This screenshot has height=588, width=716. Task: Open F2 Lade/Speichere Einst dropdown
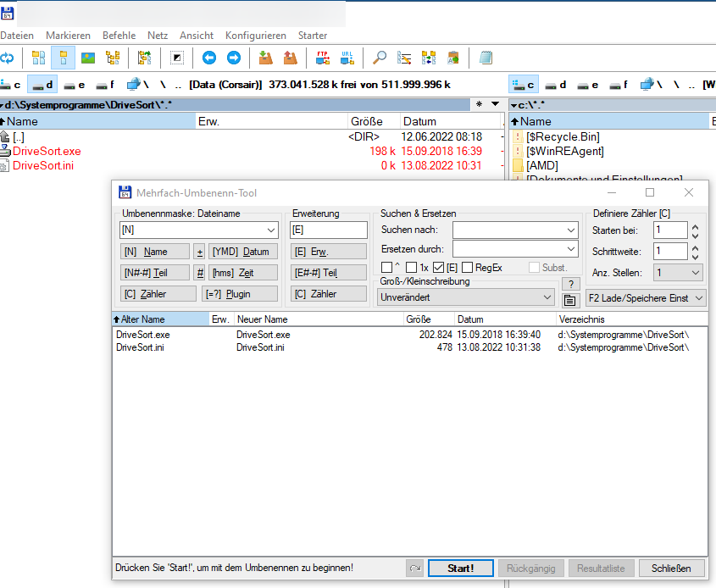(x=646, y=298)
